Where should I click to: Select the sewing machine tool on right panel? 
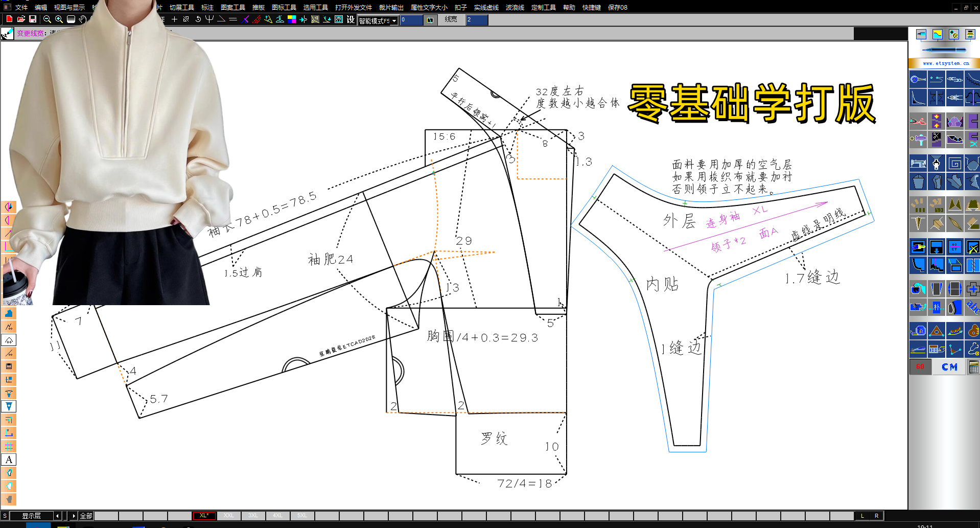918,164
